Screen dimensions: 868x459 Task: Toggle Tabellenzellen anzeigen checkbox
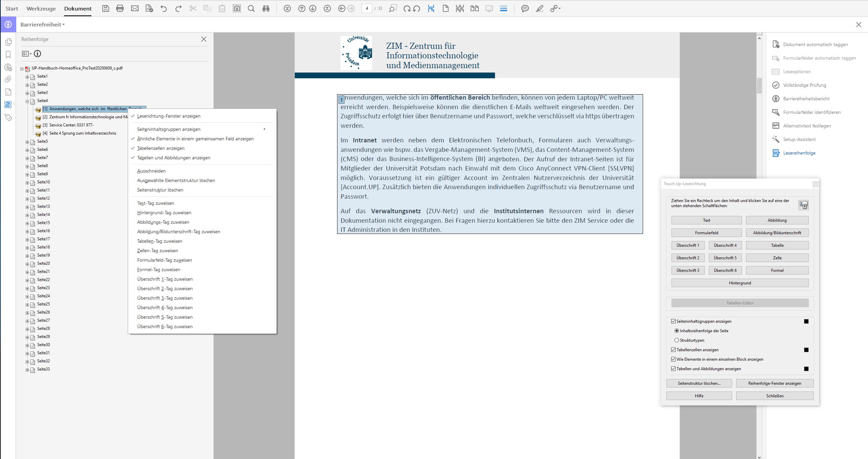pos(674,350)
